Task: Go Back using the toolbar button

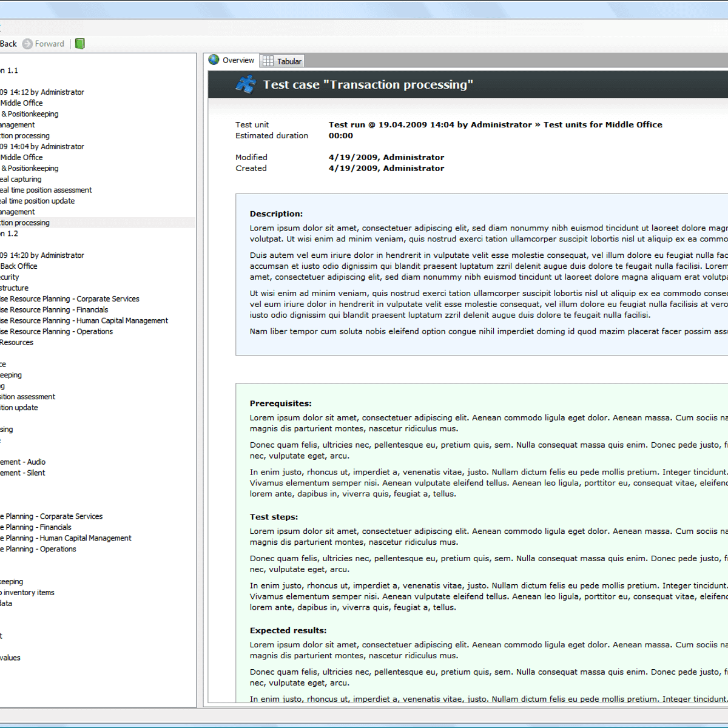Action: pyautogui.click(x=8, y=44)
